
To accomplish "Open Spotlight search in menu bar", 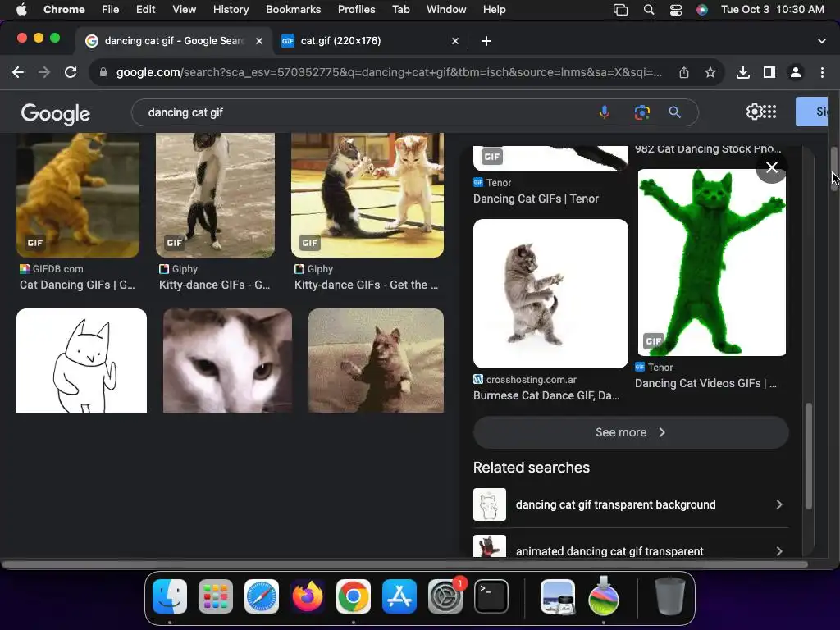I will pos(648,10).
